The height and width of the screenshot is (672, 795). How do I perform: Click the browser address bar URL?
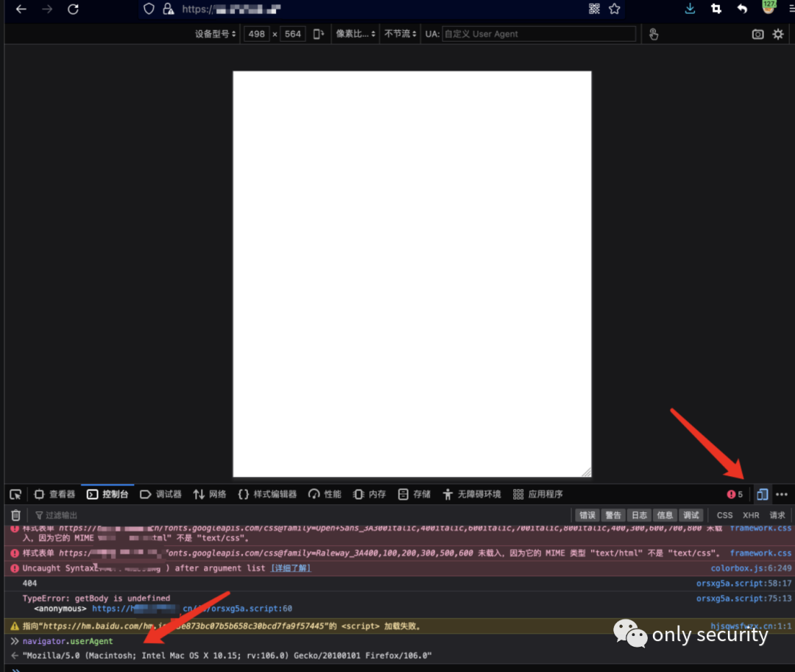(x=231, y=9)
